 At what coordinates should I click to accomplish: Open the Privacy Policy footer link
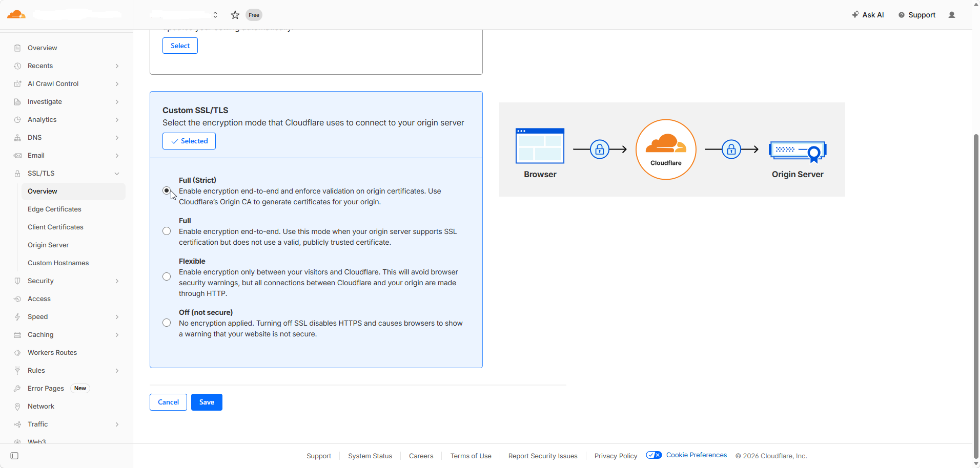coord(616,456)
